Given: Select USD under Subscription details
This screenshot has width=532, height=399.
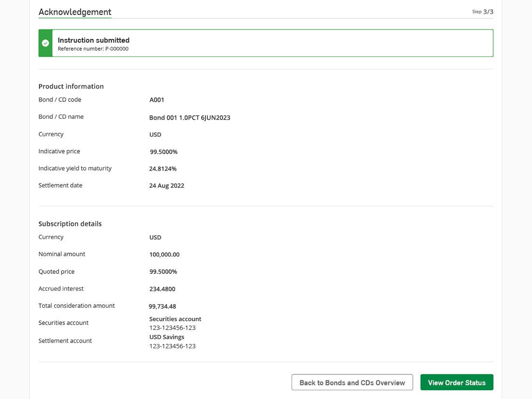Looking at the screenshot, I should 155,237.
